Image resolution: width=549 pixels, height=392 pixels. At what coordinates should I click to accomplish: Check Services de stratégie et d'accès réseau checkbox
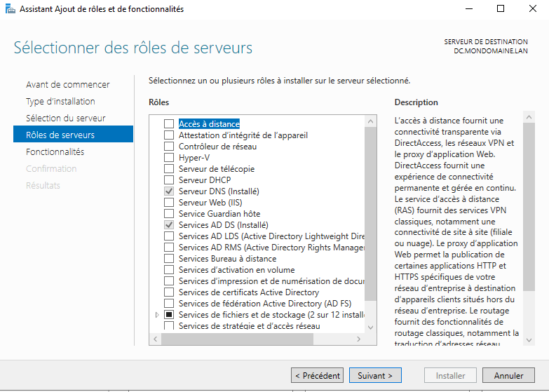[x=169, y=325]
